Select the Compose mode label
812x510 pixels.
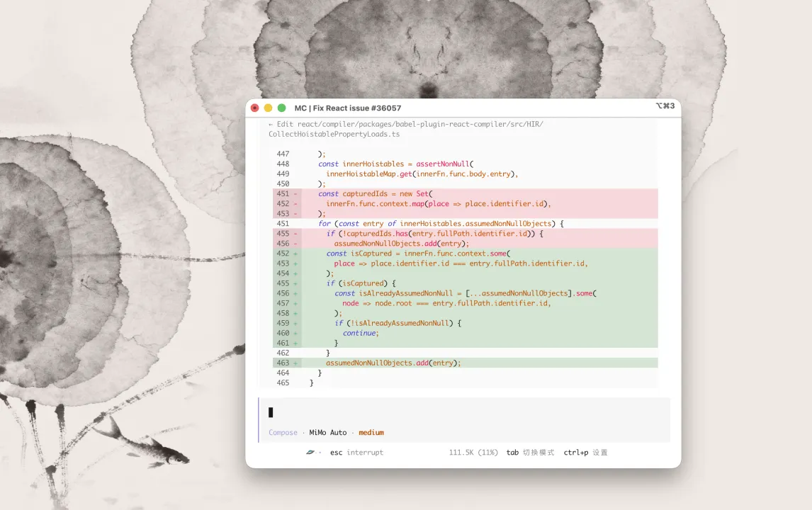pos(283,432)
